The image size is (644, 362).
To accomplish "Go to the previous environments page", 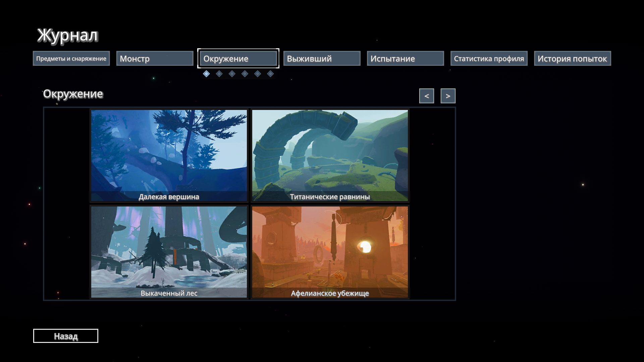I will pyautogui.click(x=426, y=96).
